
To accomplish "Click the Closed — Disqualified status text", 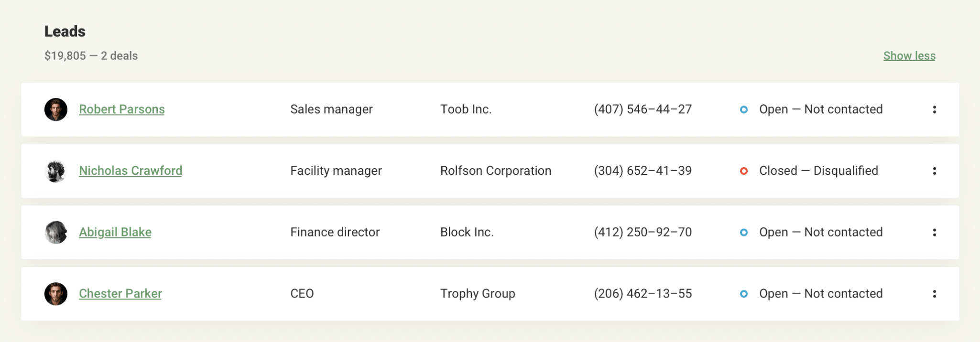I will 818,171.
